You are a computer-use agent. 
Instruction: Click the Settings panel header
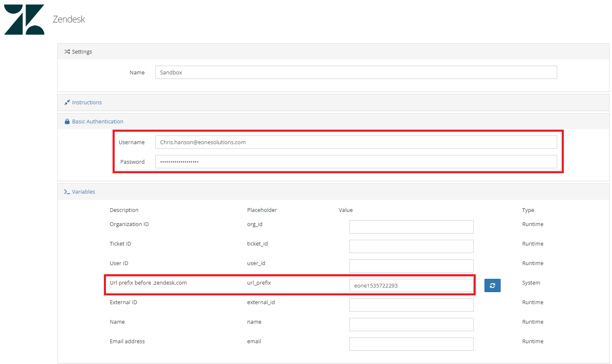tap(333, 52)
